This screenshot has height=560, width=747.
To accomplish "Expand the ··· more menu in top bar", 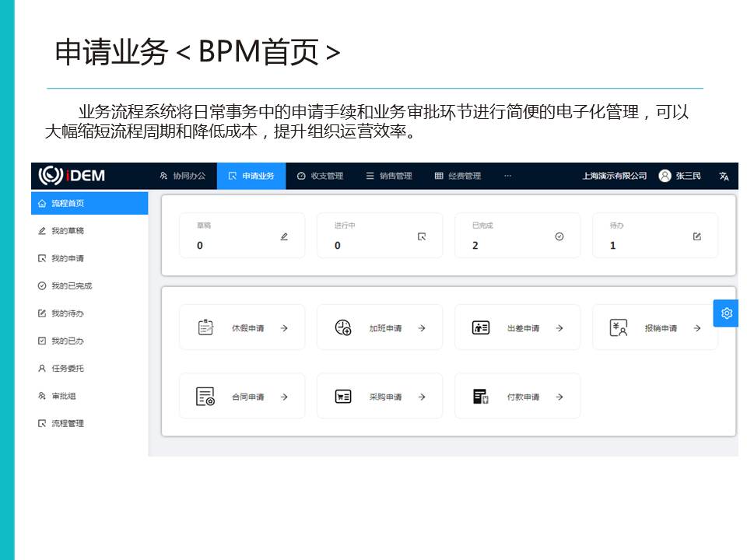I will pyautogui.click(x=507, y=176).
